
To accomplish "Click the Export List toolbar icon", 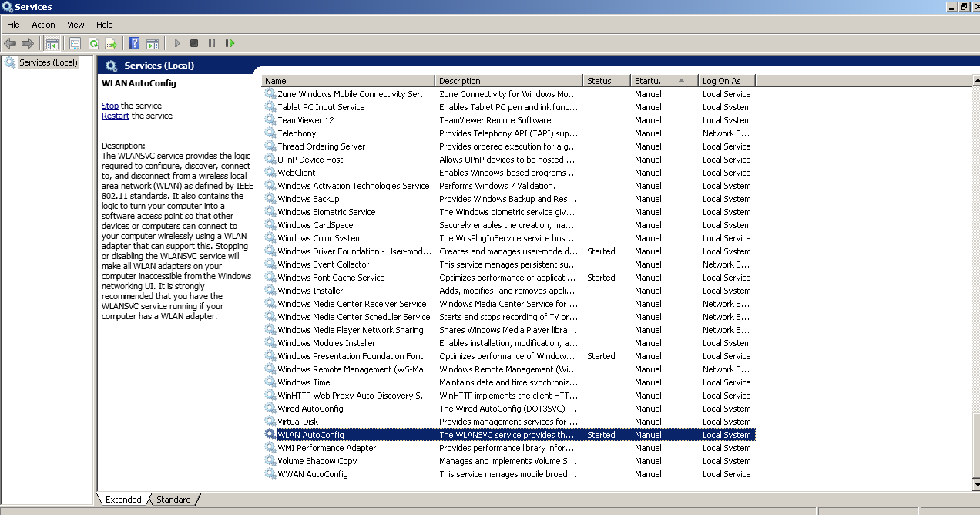I will 111,43.
